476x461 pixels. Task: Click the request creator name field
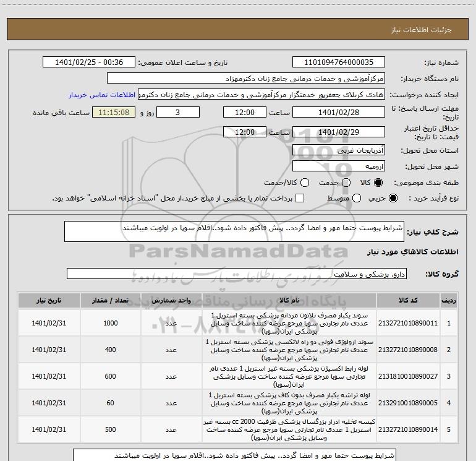[261, 95]
